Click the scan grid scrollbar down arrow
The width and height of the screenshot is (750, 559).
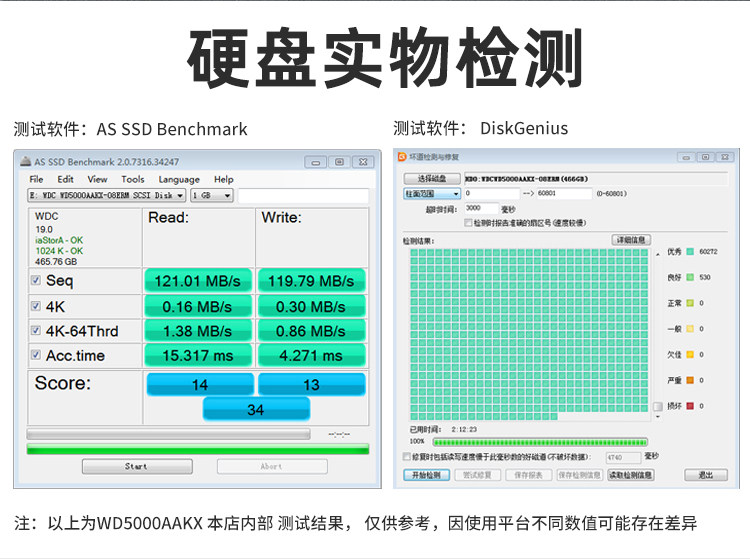(x=658, y=417)
